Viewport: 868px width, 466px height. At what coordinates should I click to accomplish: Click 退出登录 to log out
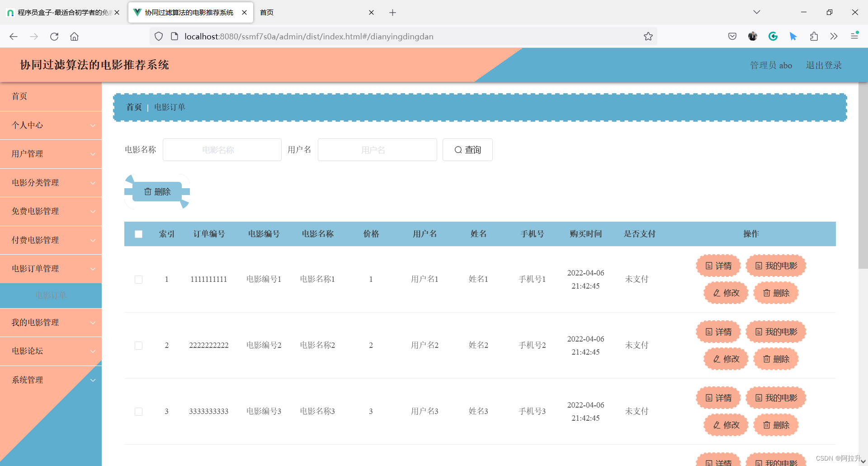[824, 65]
